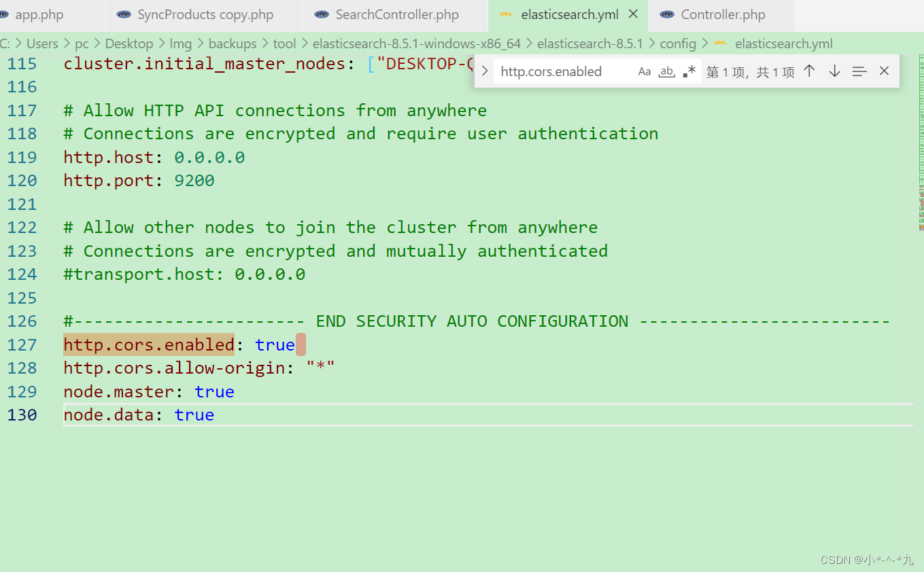Open Users breadcrumb segment
Image resolution: width=924 pixels, height=572 pixels.
click(x=42, y=43)
